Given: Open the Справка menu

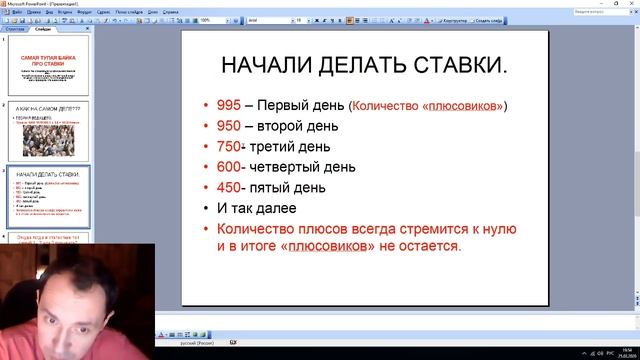Looking at the screenshot, I should click(x=171, y=12).
